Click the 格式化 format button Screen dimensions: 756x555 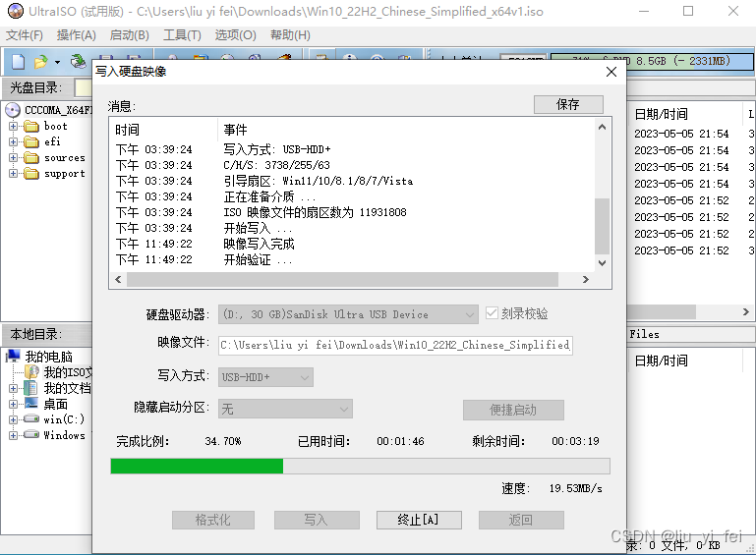213,520
